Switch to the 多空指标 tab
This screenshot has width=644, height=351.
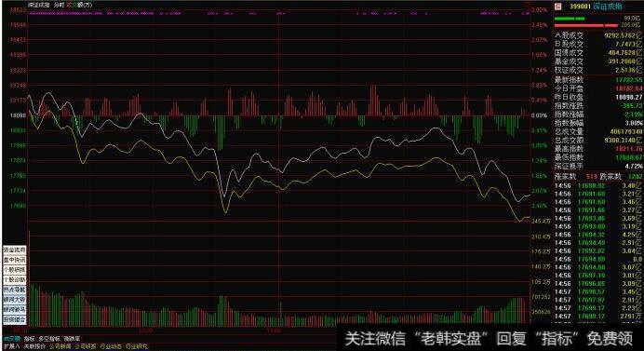pos(49,339)
